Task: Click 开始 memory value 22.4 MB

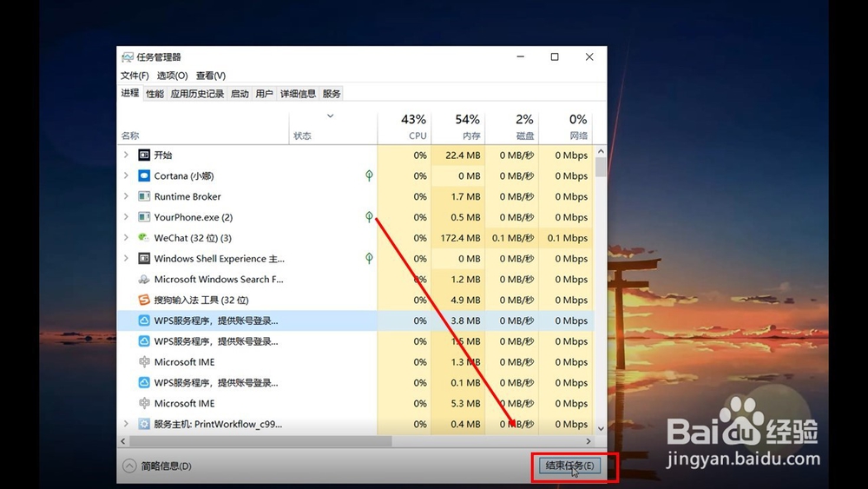Action: [463, 155]
